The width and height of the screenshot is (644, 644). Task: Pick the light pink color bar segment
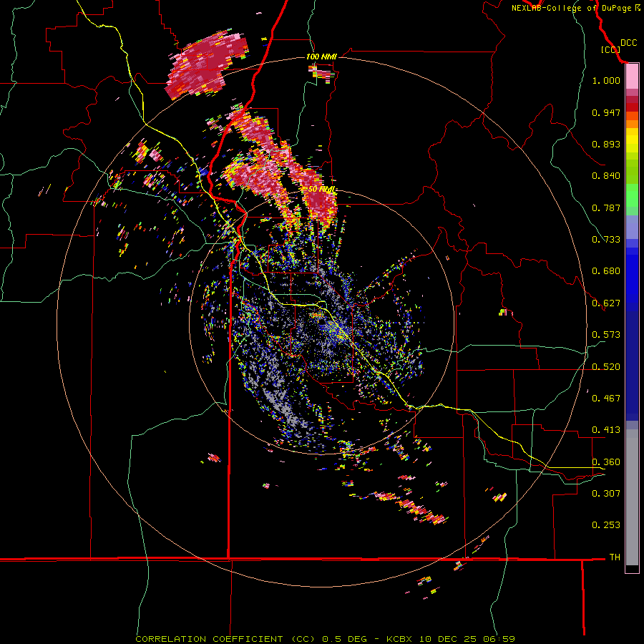[x=632, y=77]
